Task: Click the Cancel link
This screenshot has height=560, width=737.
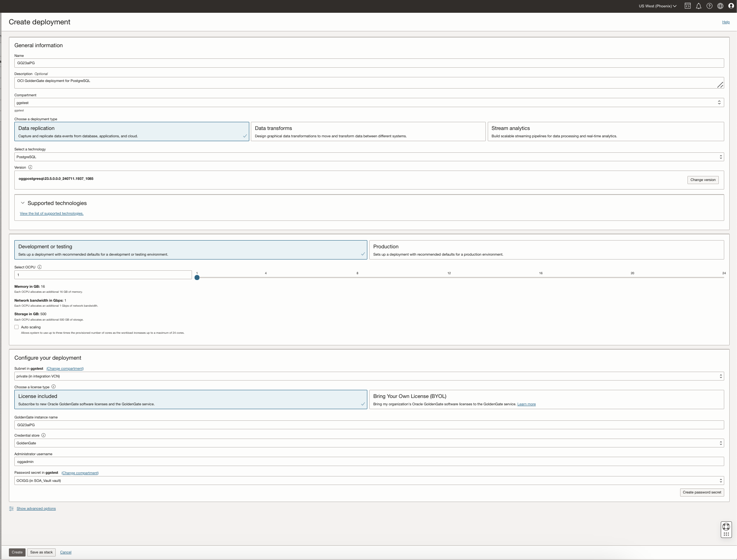Action: [66, 552]
